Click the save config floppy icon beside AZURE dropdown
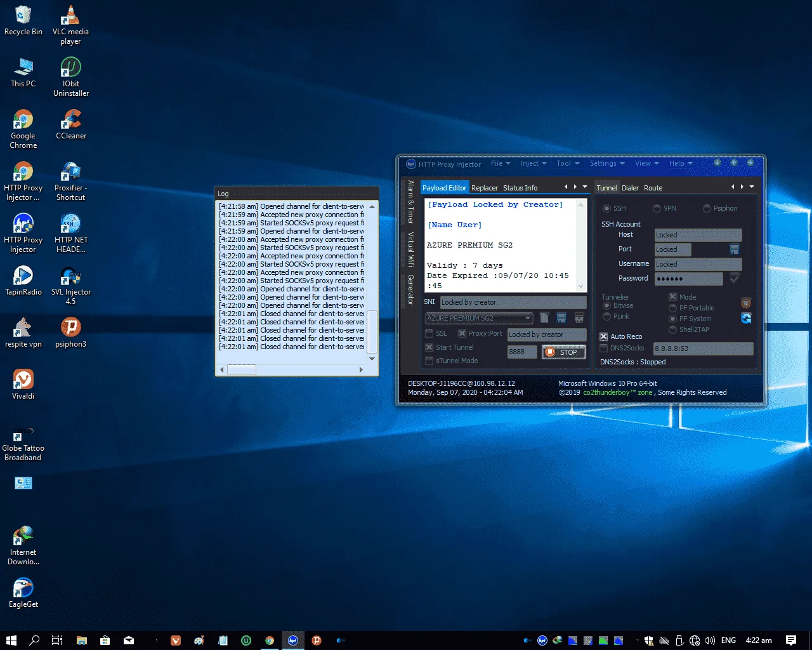Image resolution: width=812 pixels, height=650 pixels. [x=561, y=317]
